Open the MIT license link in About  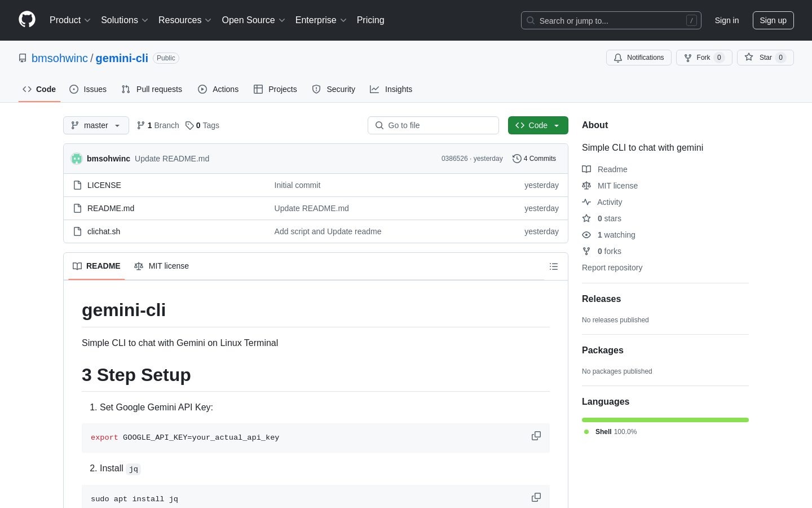[610, 186]
